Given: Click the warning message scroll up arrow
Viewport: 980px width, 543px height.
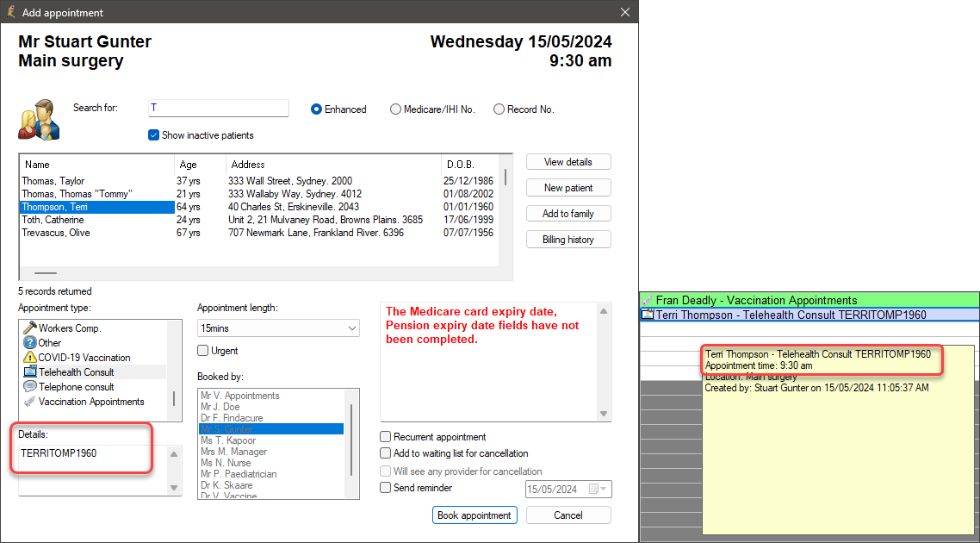Looking at the screenshot, I should (x=604, y=311).
